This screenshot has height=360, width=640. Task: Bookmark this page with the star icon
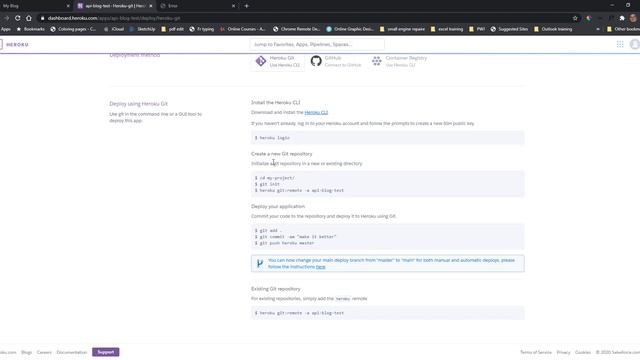(575, 18)
